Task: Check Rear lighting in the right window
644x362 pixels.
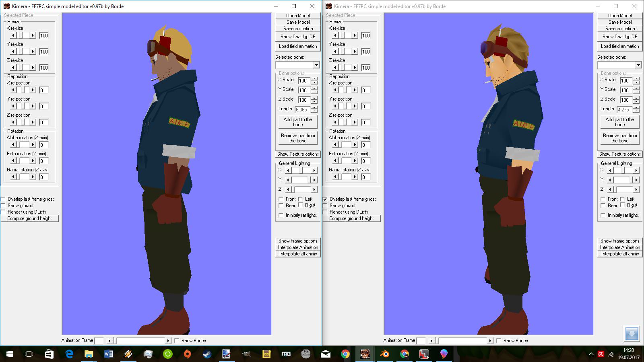Action: (x=603, y=206)
